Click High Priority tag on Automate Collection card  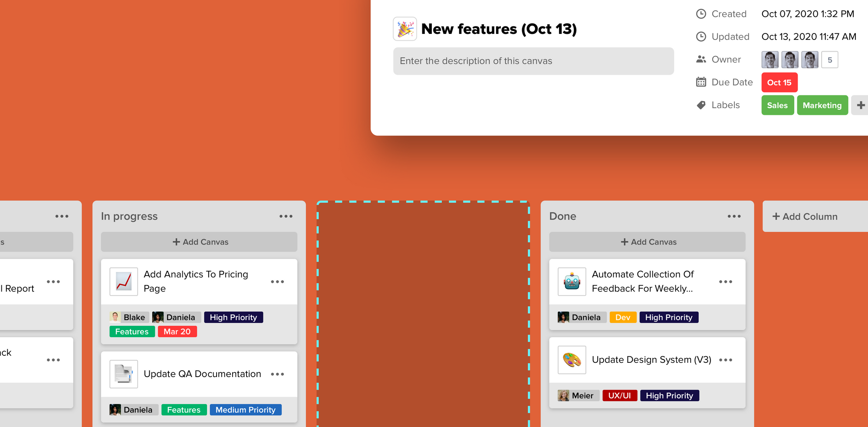(669, 317)
